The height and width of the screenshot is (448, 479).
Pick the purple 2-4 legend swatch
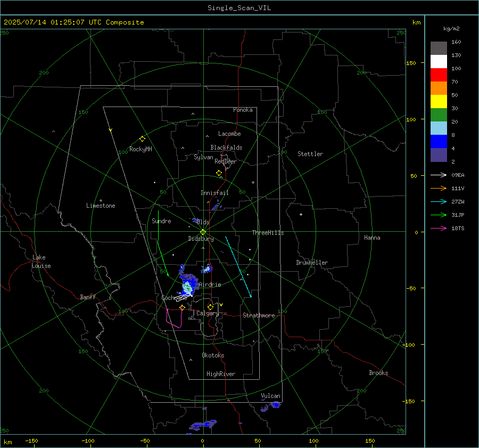point(439,155)
